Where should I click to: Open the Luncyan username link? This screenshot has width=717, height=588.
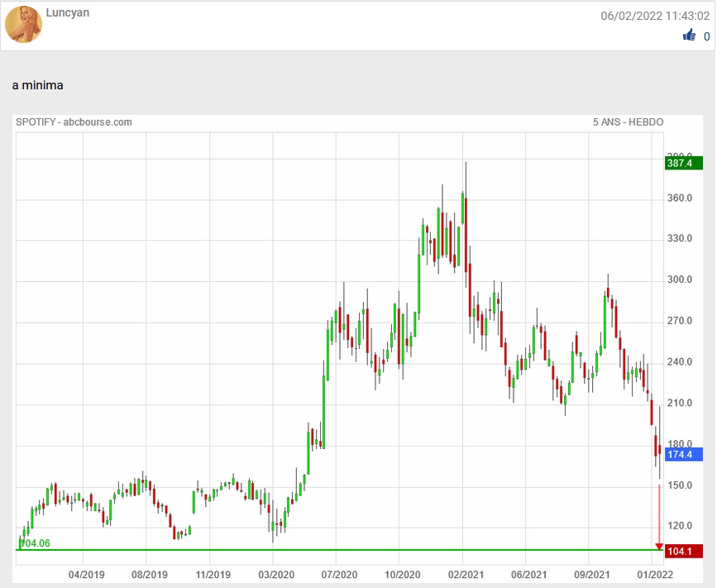[68, 12]
